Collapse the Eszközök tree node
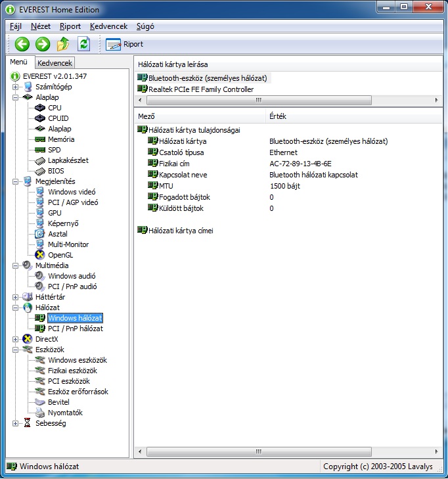This screenshot has height=479, width=448. click(15, 350)
